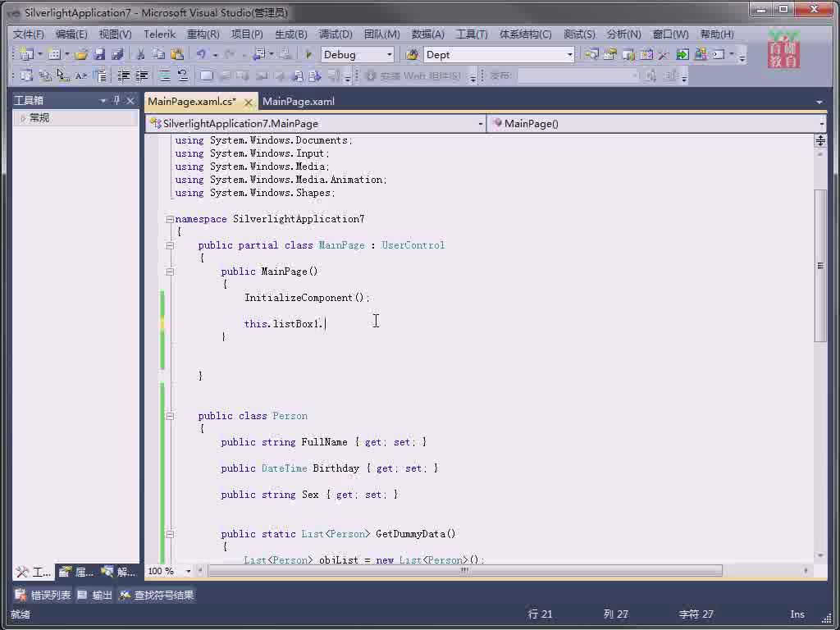This screenshot has height=630, width=840.
Task: Click the Add New Item toolbar icon
Action: tap(53, 54)
